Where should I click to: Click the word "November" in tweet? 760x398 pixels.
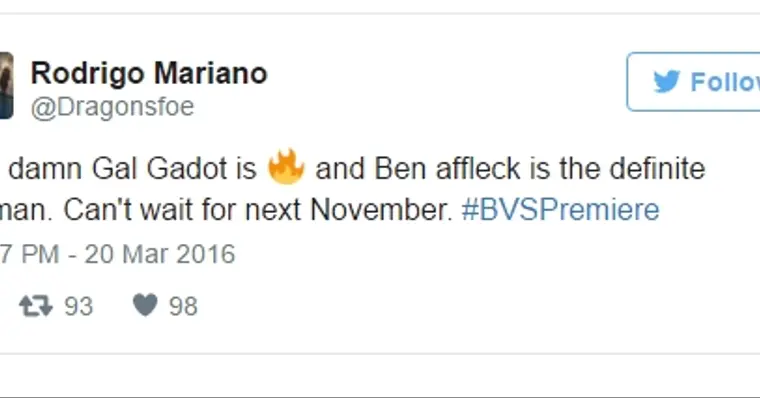coord(381,210)
